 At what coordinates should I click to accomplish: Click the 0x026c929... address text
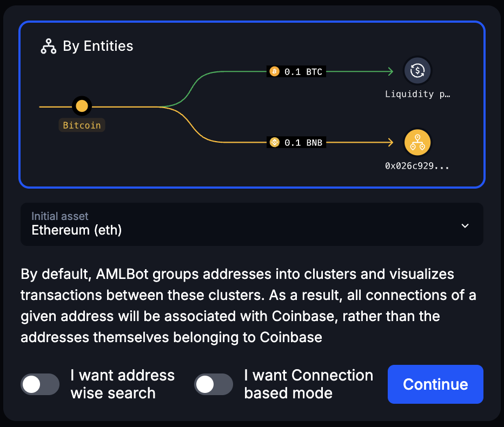point(417,166)
